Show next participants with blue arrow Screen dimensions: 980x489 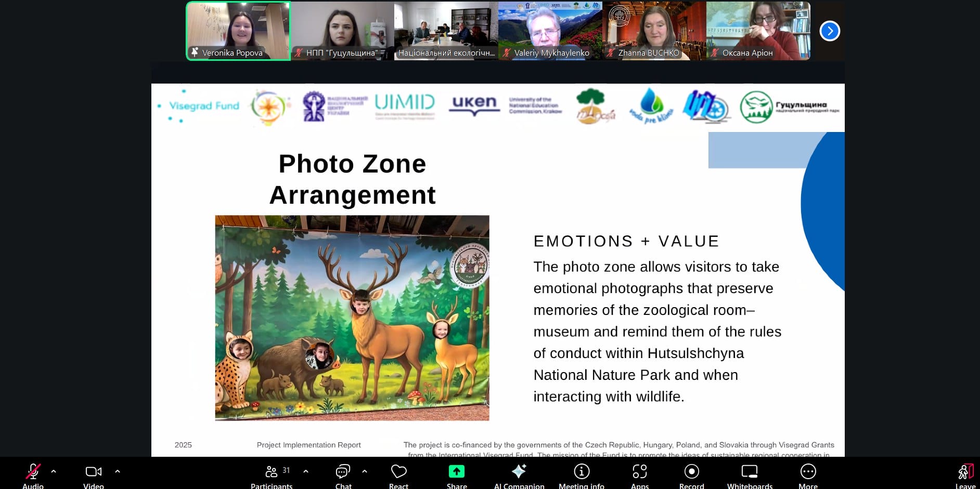tap(830, 31)
